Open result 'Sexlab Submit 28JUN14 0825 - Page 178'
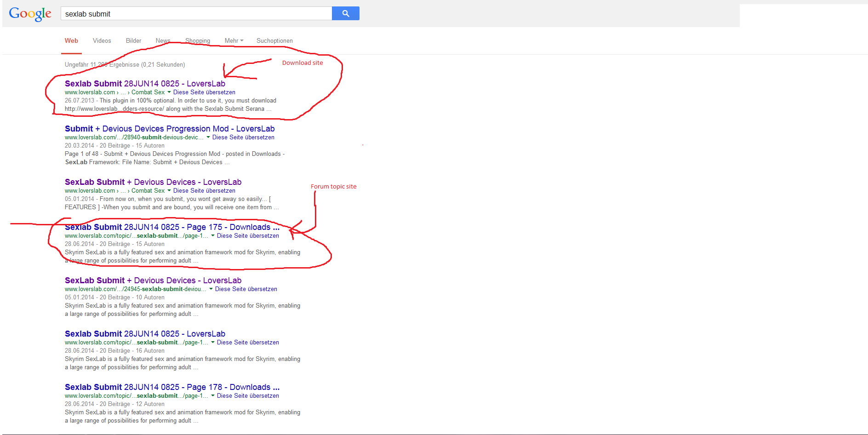 pos(172,387)
